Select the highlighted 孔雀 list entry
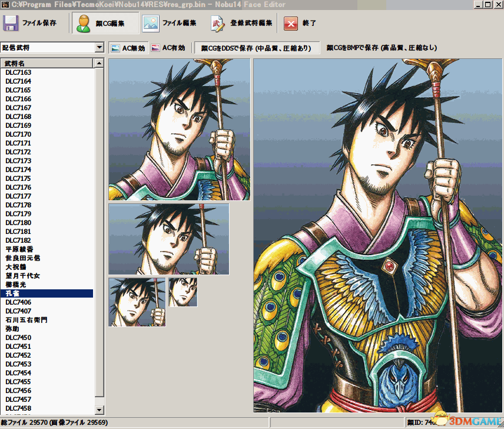The image size is (504, 429). [47, 293]
